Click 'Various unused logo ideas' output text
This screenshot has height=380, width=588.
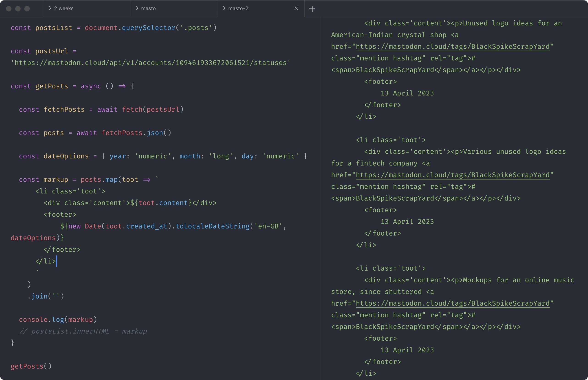(514, 152)
